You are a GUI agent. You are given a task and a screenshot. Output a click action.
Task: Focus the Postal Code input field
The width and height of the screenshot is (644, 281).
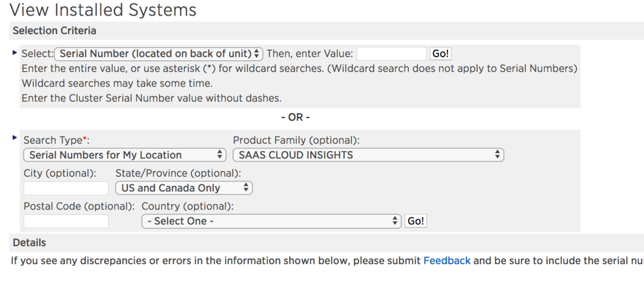click(66, 221)
